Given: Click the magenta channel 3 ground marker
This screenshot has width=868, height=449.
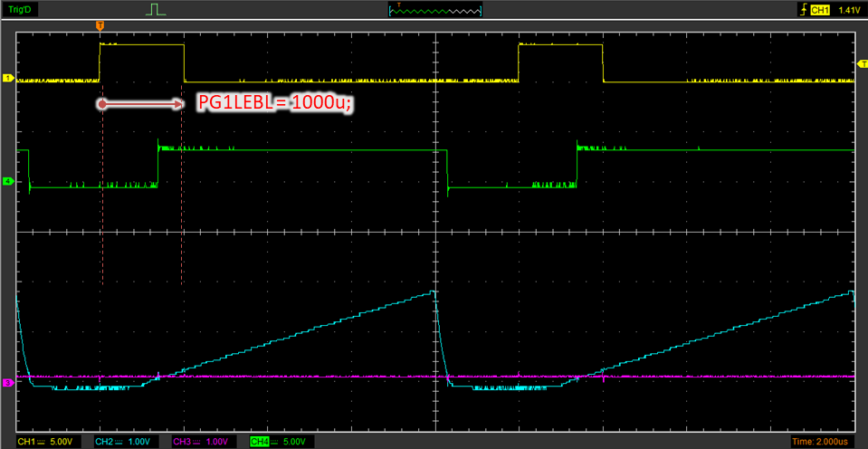Looking at the screenshot, I should pos(8,383).
